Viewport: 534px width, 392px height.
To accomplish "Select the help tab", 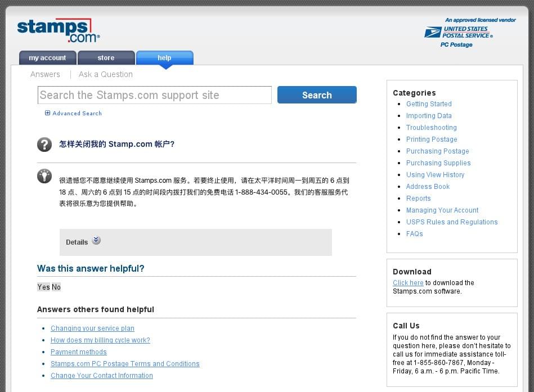I will [x=164, y=58].
